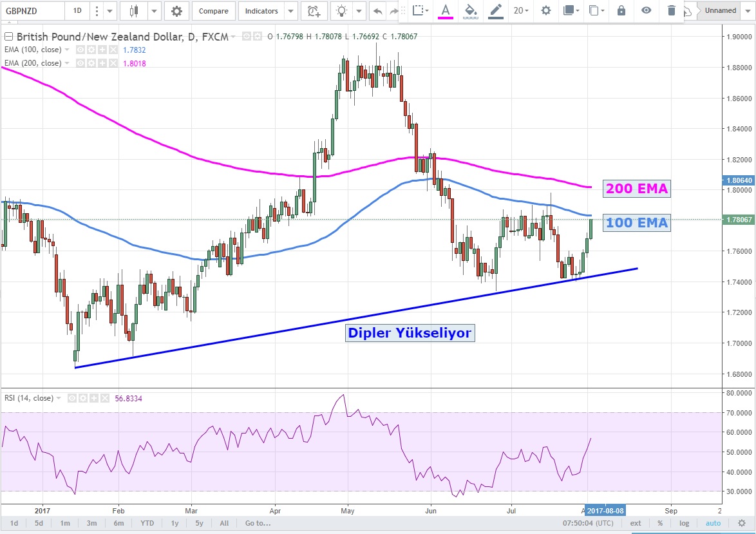The height and width of the screenshot is (534, 756).
Task: Hide drawing using the eye icon in the floating toolbar
Action: [646, 10]
